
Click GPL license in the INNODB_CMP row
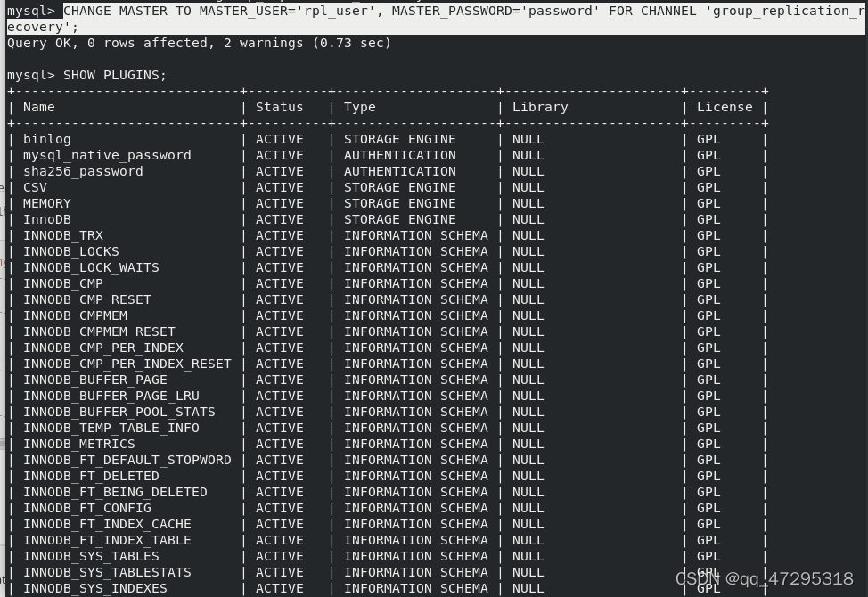coord(708,284)
